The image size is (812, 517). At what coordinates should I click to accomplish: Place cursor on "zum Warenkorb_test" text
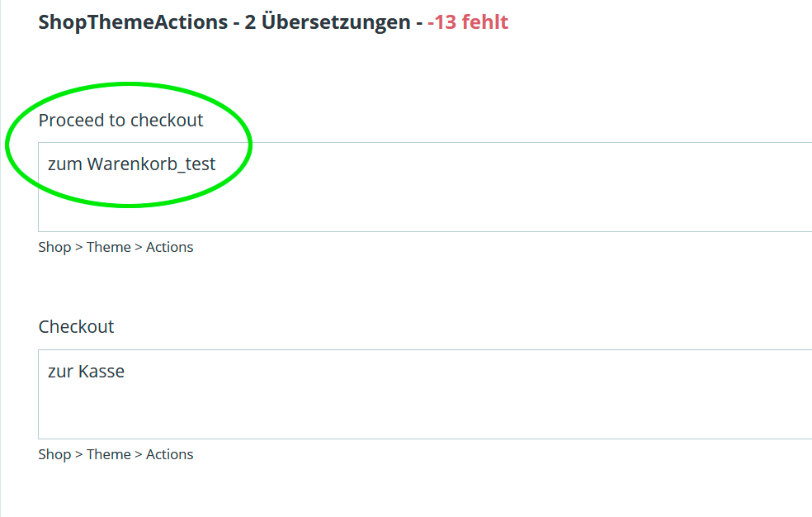point(131,164)
